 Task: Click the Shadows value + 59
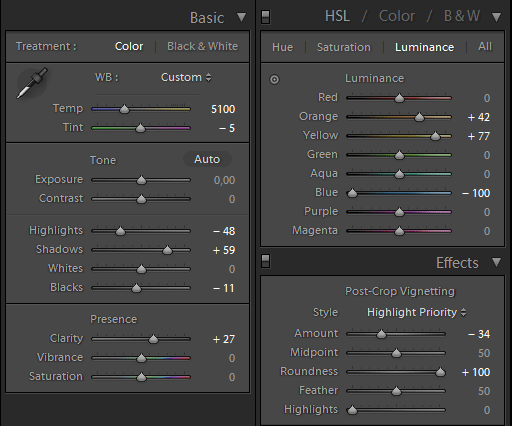pos(224,250)
